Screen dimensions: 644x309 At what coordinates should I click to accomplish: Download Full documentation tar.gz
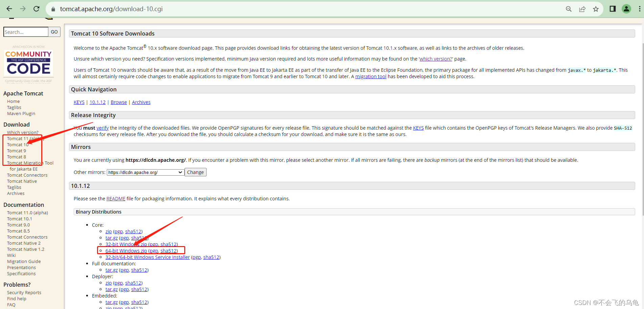pyautogui.click(x=112, y=270)
